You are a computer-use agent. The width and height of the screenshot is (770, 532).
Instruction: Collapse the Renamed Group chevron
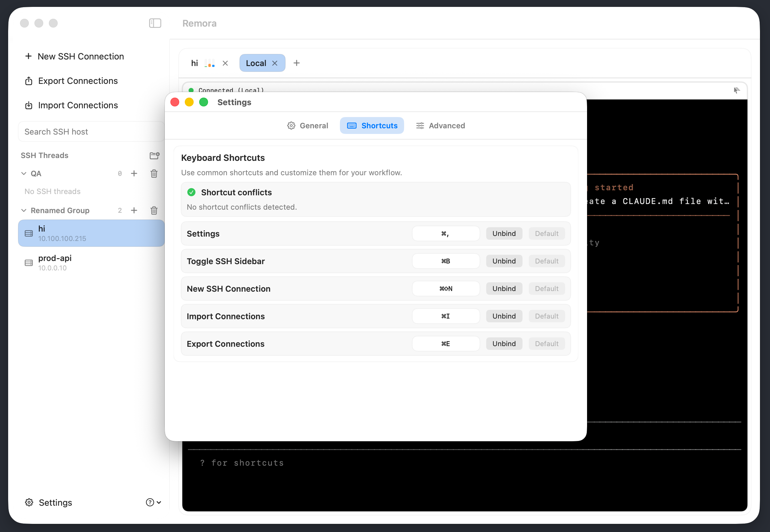pyautogui.click(x=24, y=210)
